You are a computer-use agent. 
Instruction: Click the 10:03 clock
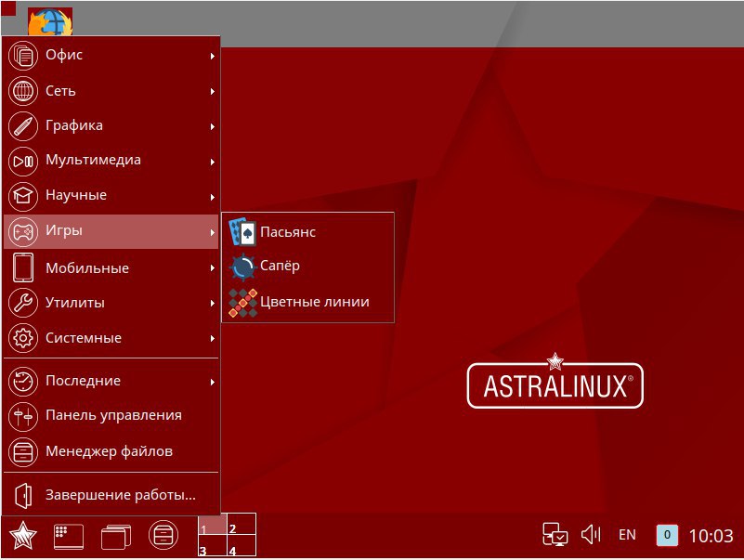point(711,536)
